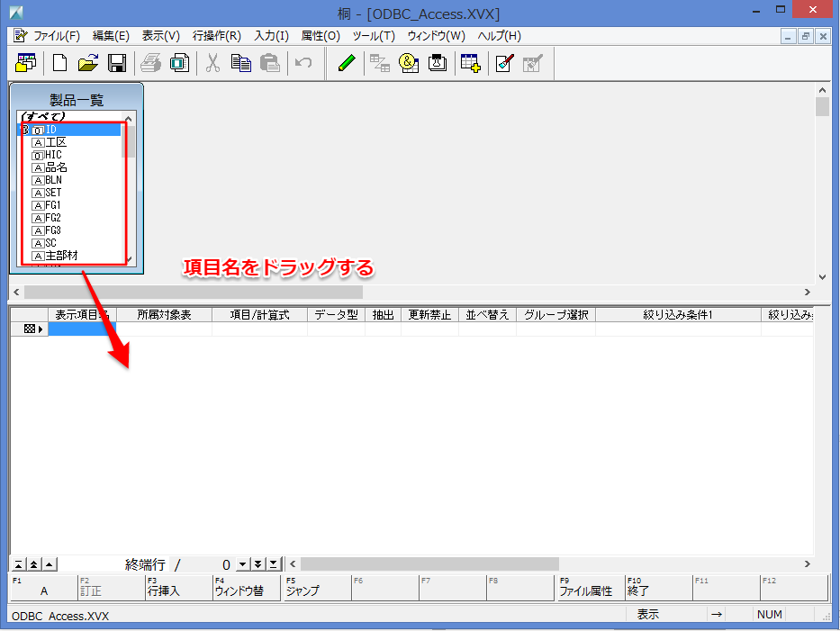840x631 pixels.
Task: Click the yellow ampersand join icon
Action: (409, 63)
